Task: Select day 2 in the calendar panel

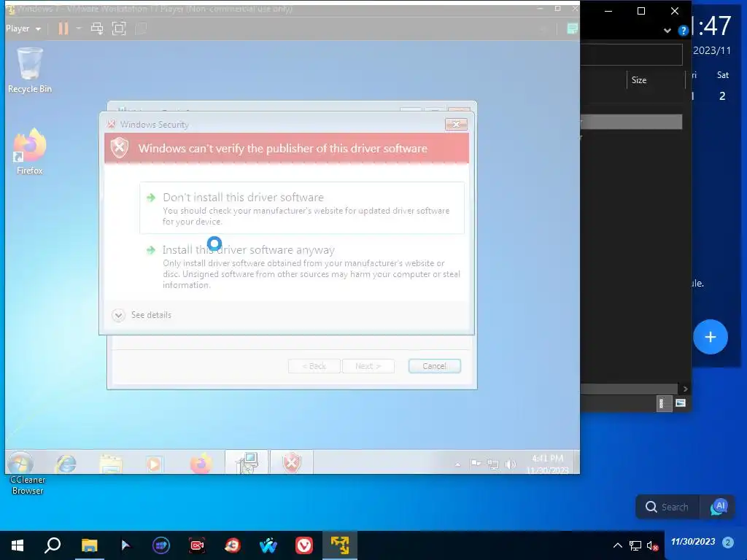Action: [x=722, y=96]
